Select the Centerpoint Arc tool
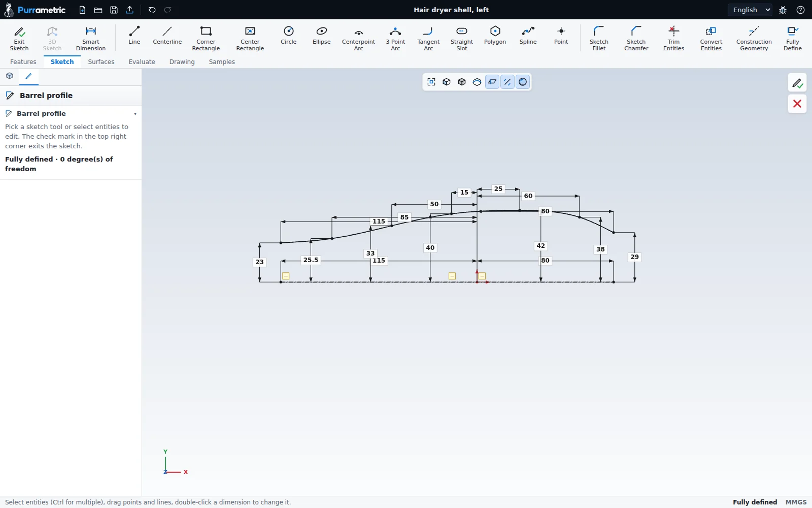 (359, 38)
